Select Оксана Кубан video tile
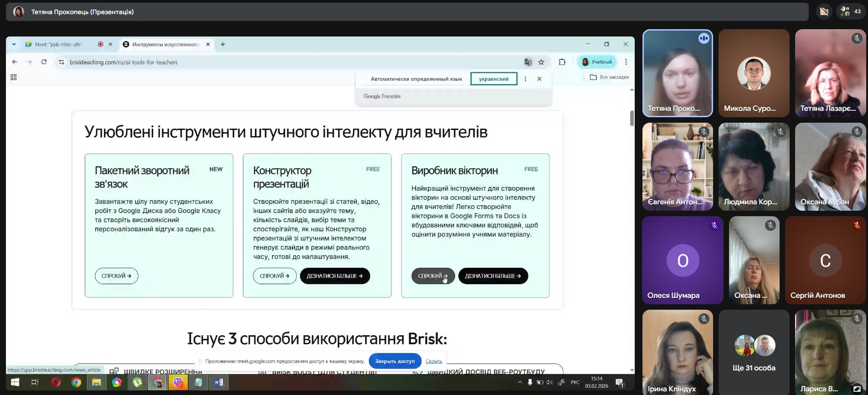This screenshot has height=395, width=868. pos(831,166)
